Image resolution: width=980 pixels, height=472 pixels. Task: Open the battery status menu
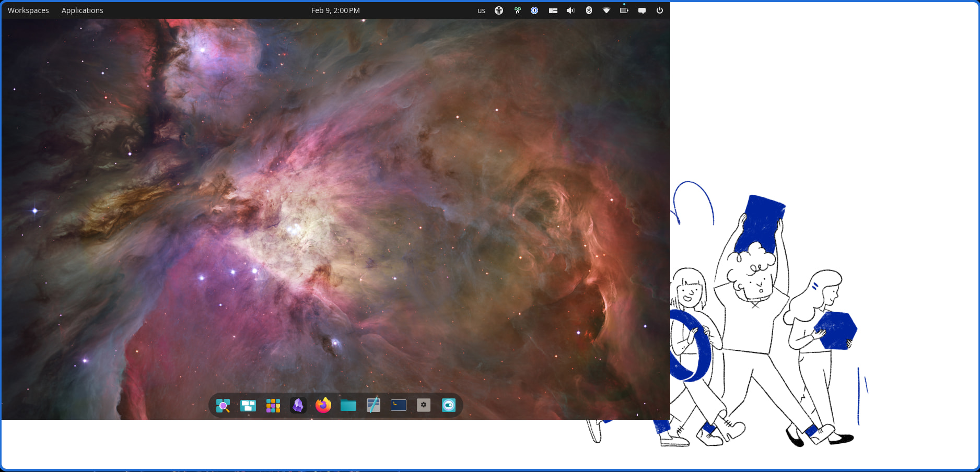pos(624,10)
